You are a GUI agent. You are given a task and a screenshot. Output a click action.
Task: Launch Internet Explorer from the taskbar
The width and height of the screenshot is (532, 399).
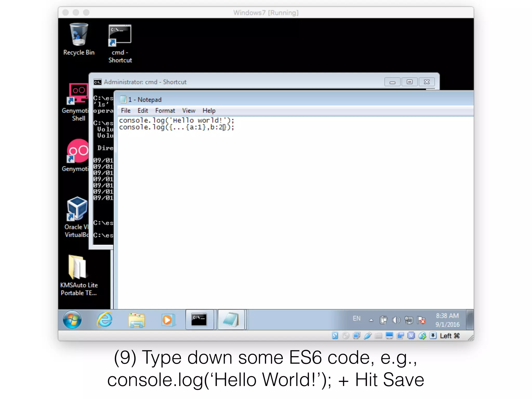pos(105,320)
